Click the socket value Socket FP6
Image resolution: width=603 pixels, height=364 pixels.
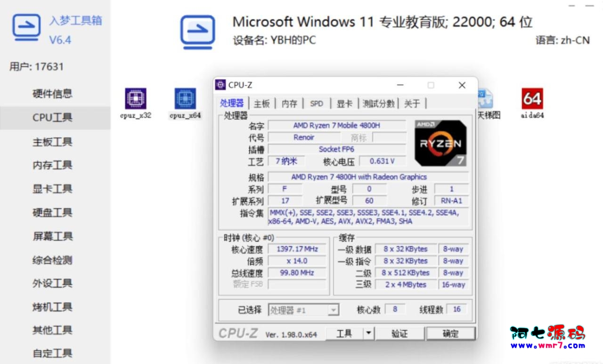coord(336,149)
